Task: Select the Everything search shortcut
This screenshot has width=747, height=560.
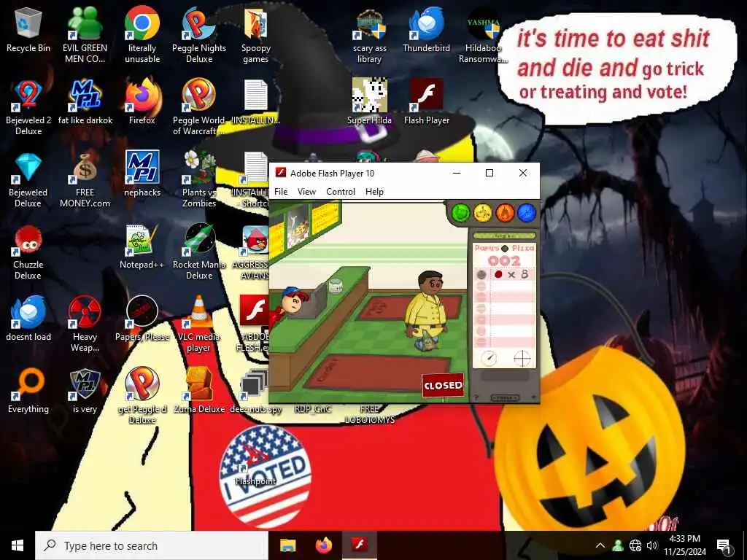Action: click(x=28, y=392)
